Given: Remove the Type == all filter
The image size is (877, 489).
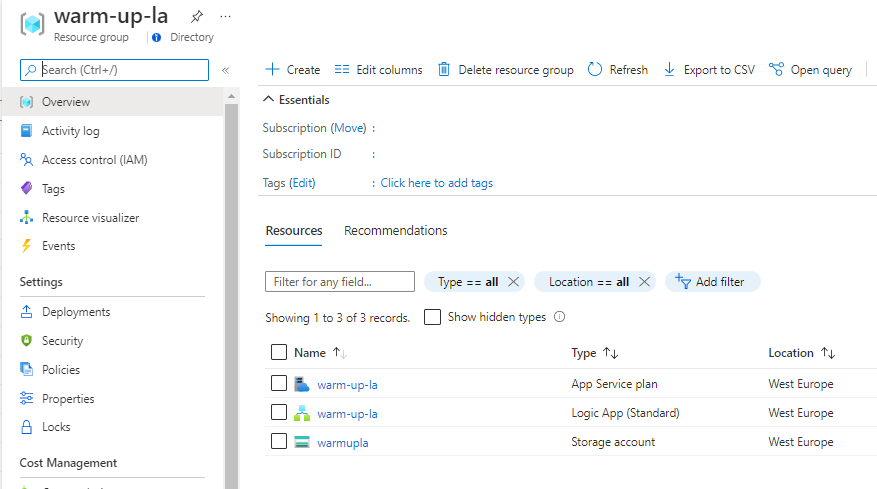Looking at the screenshot, I should pos(513,281).
